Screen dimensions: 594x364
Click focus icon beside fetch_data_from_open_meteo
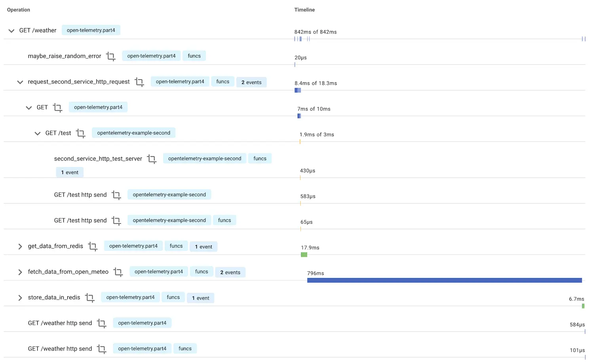pyautogui.click(x=118, y=272)
